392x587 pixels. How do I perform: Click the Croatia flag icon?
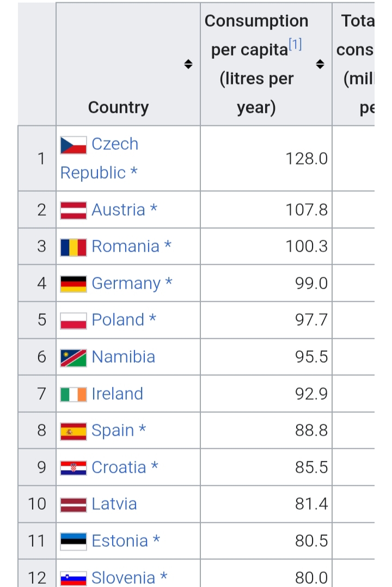[x=73, y=468]
